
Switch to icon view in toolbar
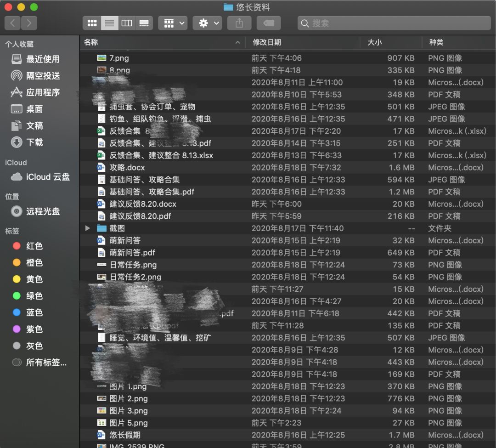[x=92, y=23]
